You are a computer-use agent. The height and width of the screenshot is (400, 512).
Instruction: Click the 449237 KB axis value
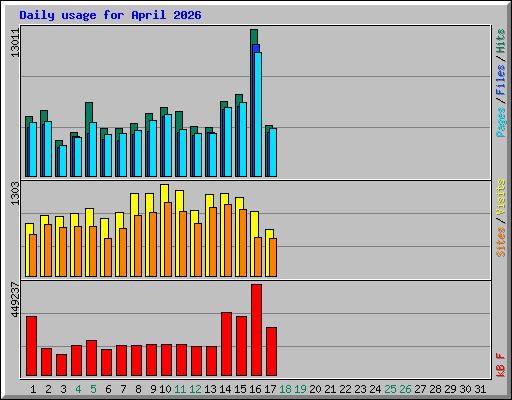[x=15, y=300]
